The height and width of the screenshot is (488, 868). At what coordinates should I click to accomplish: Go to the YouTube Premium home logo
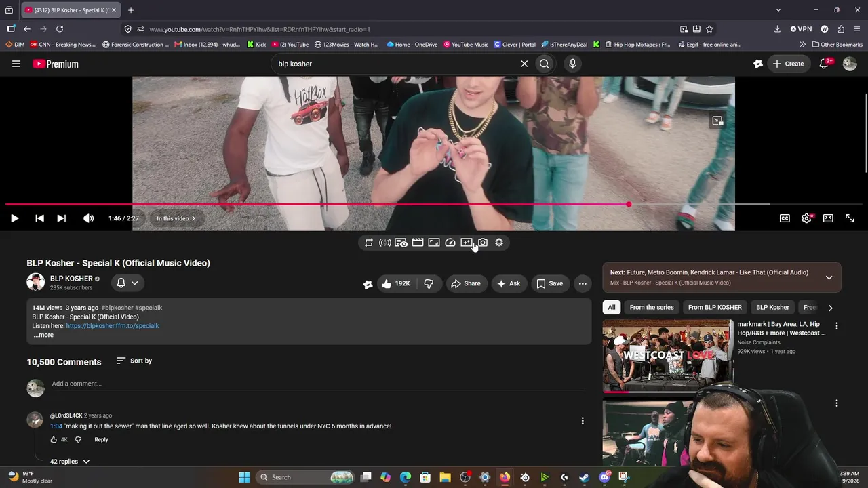pyautogui.click(x=56, y=64)
